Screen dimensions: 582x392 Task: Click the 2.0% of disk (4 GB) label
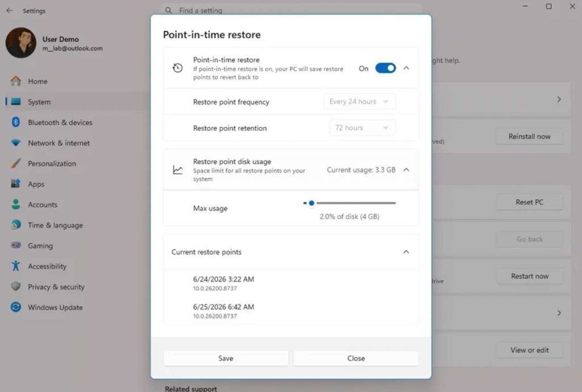pyautogui.click(x=350, y=216)
